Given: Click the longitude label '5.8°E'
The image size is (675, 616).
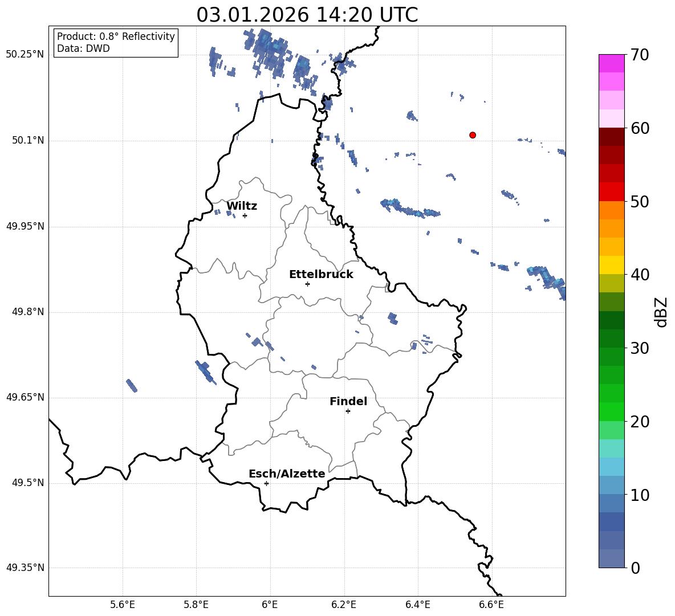Looking at the screenshot, I should (x=196, y=605).
